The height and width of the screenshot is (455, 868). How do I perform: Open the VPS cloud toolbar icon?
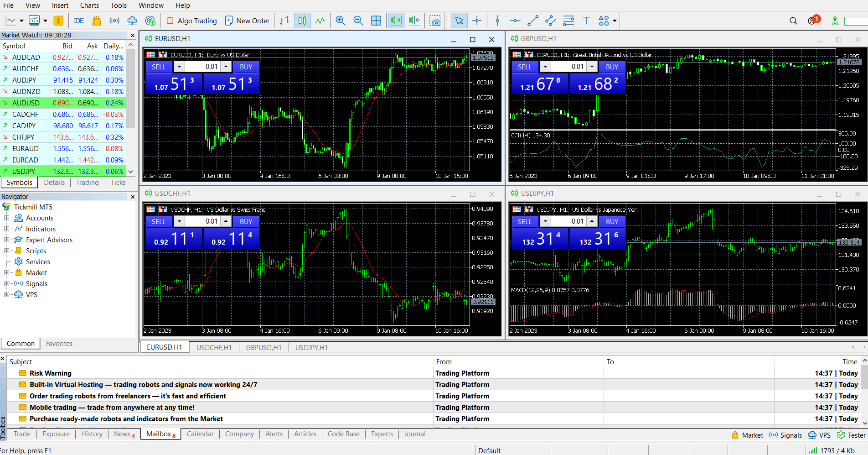pos(132,21)
